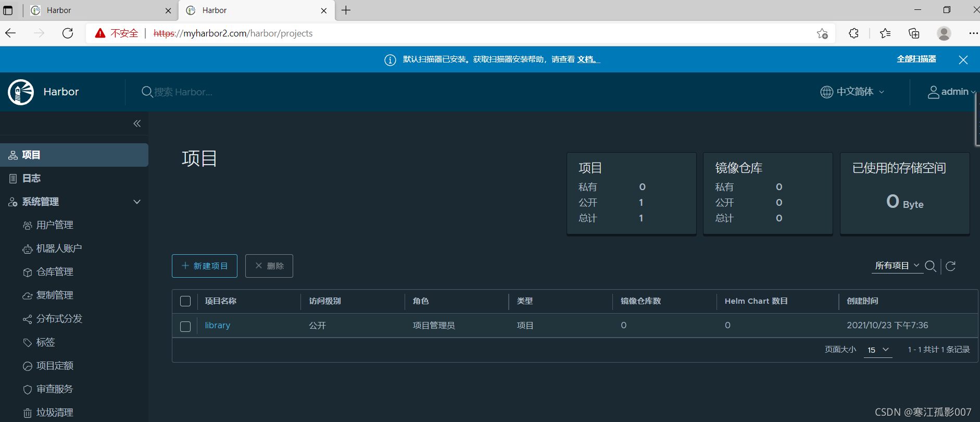Click the 2021/10/23 creation time cell
980x422 pixels.
point(887,325)
